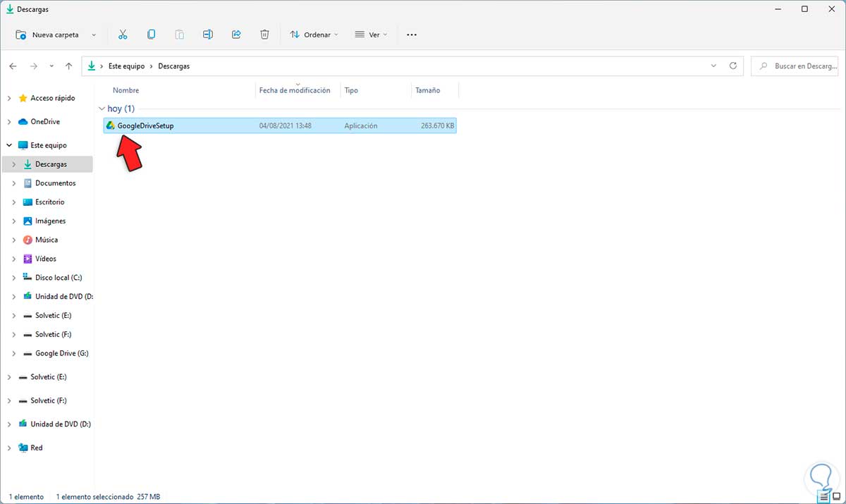Open recent locations dropdown arrow
The height and width of the screenshot is (504, 846).
click(x=51, y=66)
